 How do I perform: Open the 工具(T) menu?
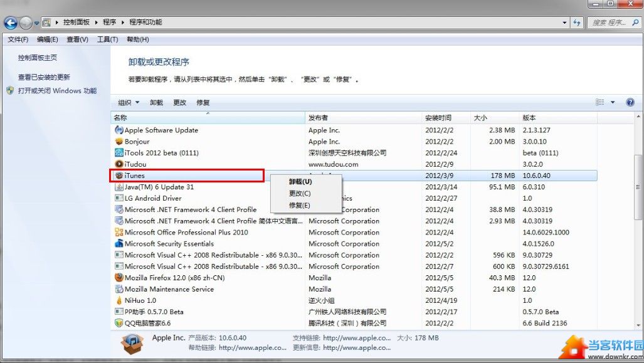point(107,39)
